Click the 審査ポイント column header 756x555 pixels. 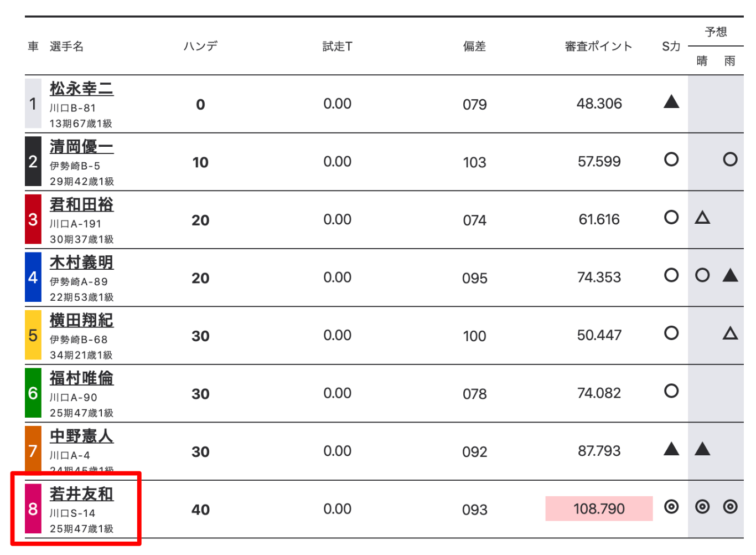pyautogui.click(x=598, y=47)
